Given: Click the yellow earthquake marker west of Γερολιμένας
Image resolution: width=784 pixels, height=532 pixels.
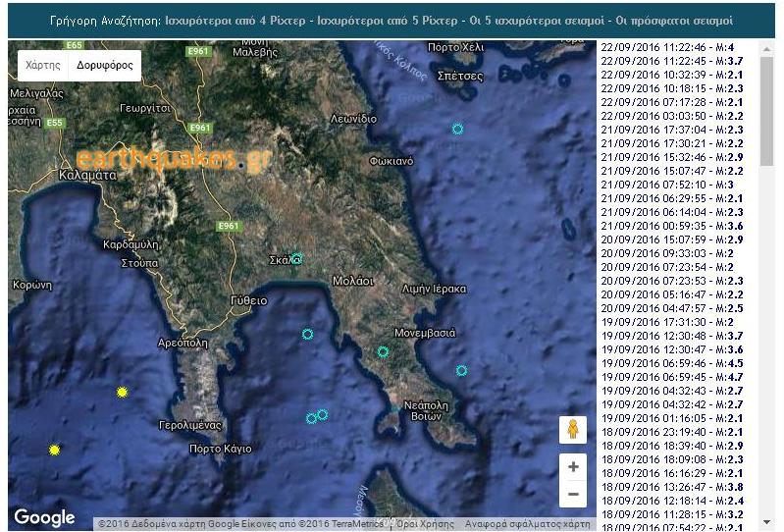Looking at the screenshot, I should [x=122, y=392].
